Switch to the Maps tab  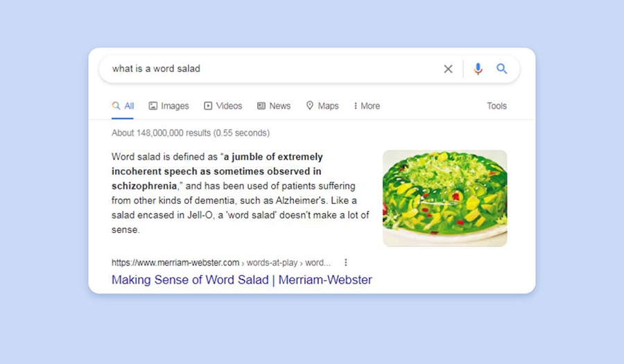(x=328, y=106)
